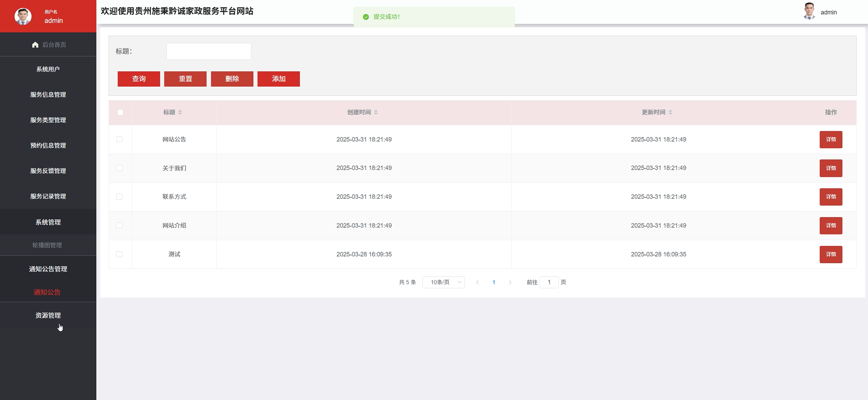Viewport: 868px width, 400px height.
Task: Sort by 创建时间 column arrows
Action: pos(376,112)
